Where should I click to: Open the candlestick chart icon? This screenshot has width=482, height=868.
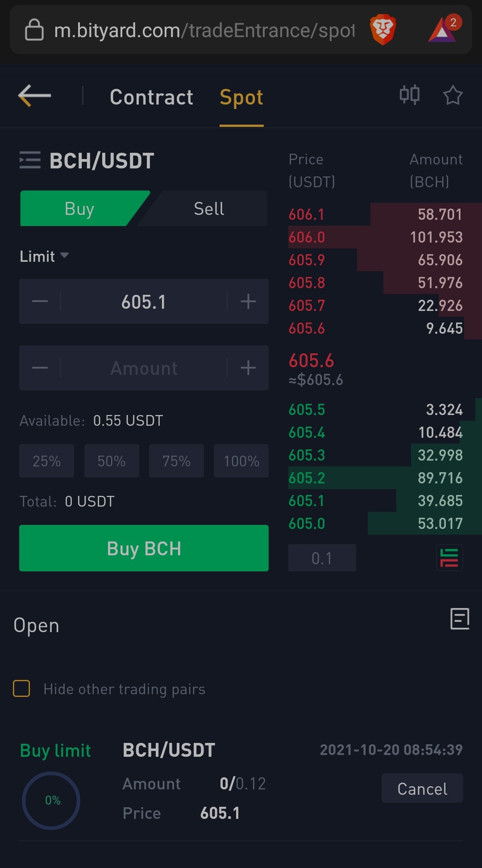point(409,95)
